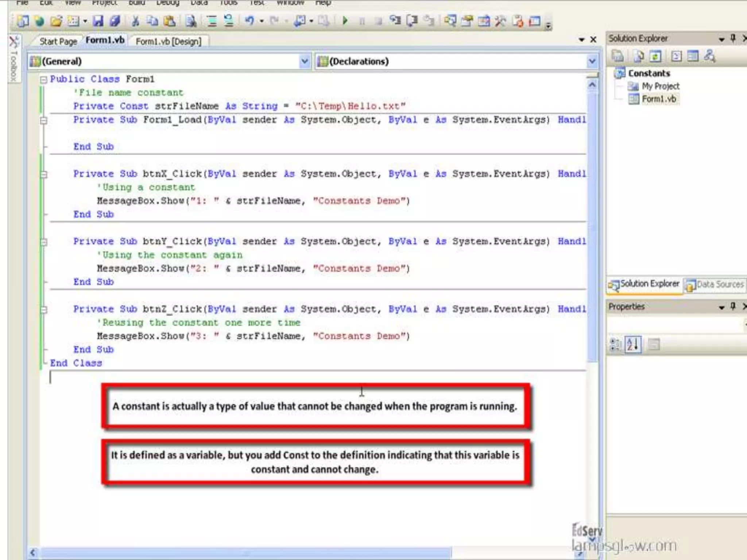
Task: Click the Paste clipboard icon
Action: [169, 21]
